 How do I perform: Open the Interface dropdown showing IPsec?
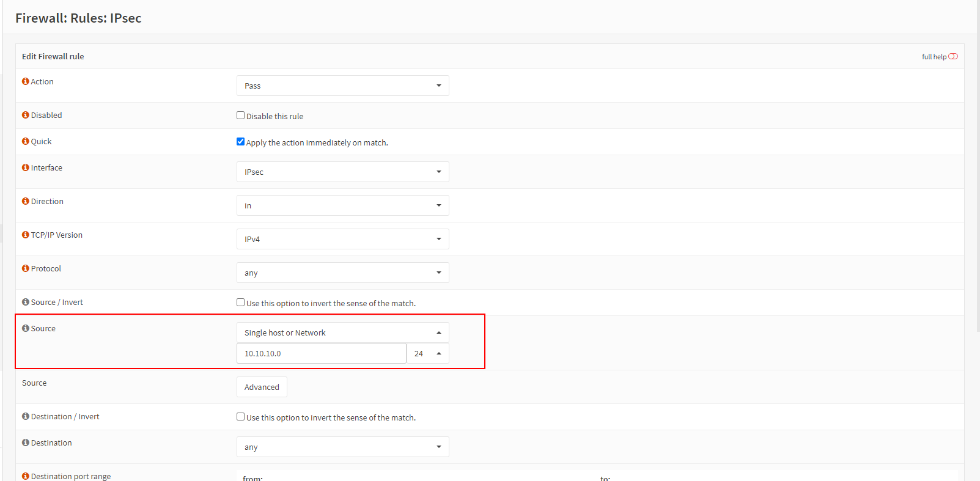342,172
